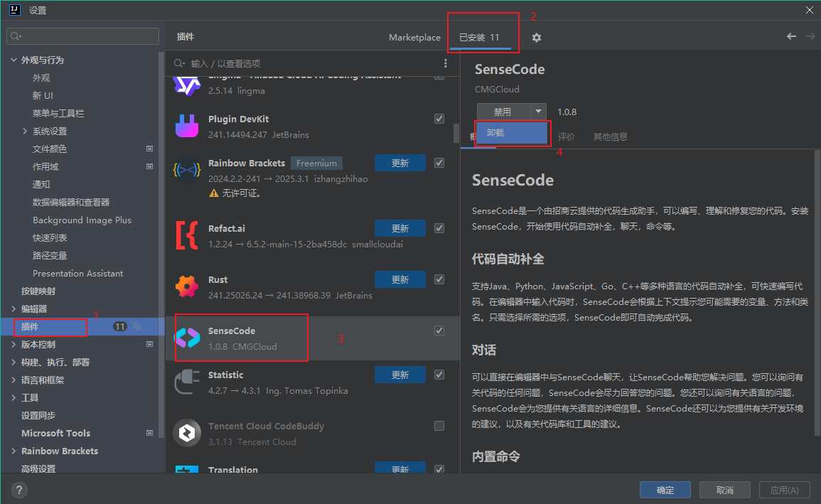The image size is (821, 504).
Task: Expand the 工具 settings node
Action: [x=14, y=398]
